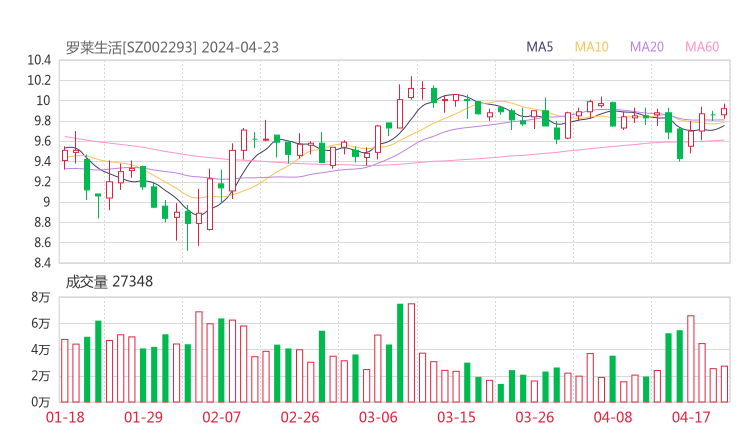This screenshot has height=440, width=740.
Task: Click the 03-15 date axis label
Action: (x=456, y=417)
